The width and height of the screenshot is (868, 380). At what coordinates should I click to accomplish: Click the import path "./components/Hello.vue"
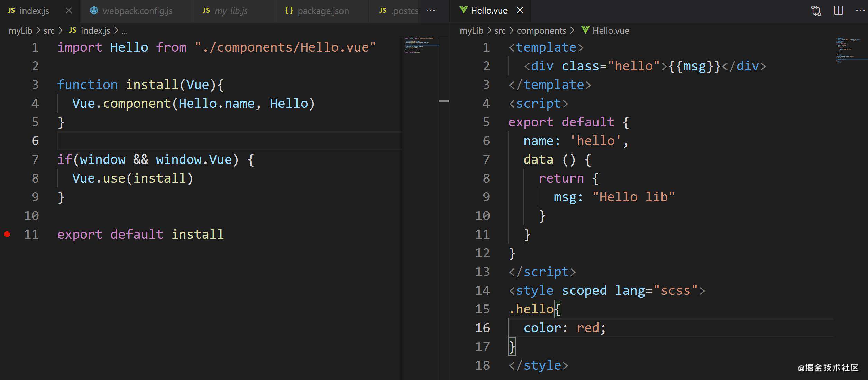tap(285, 47)
